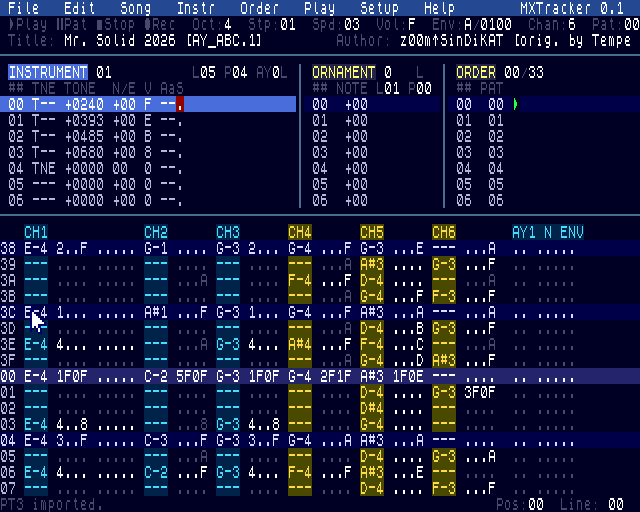The width and height of the screenshot is (640, 512).
Task: Toggle record mode with Rec
Action: tap(160, 24)
